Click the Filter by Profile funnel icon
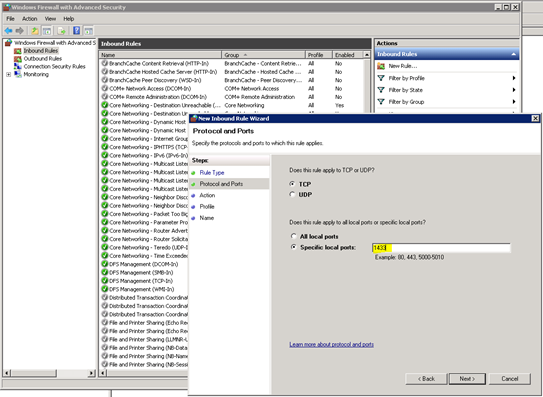The height and width of the screenshot is (397, 543). tap(381, 78)
